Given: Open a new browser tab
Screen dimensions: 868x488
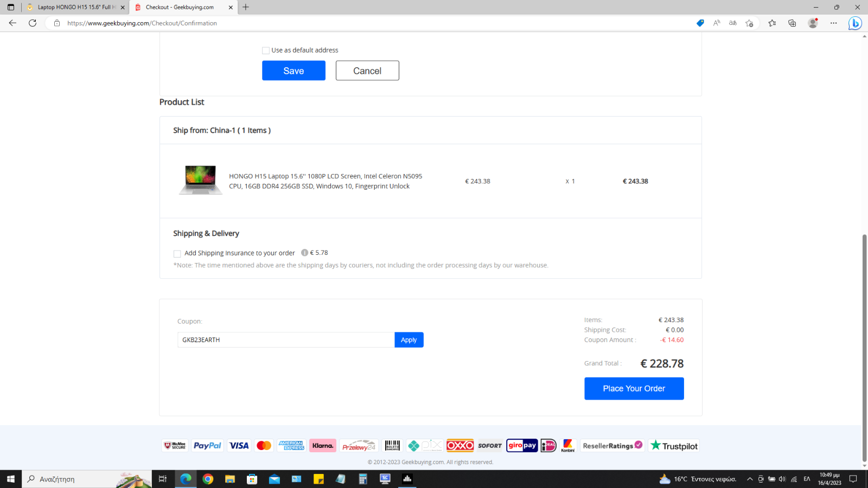Looking at the screenshot, I should [x=246, y=7].
